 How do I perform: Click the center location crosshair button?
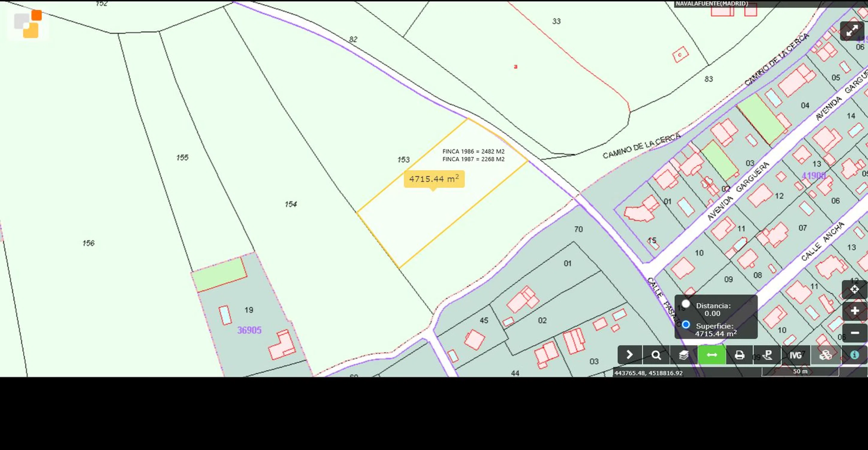855,289
